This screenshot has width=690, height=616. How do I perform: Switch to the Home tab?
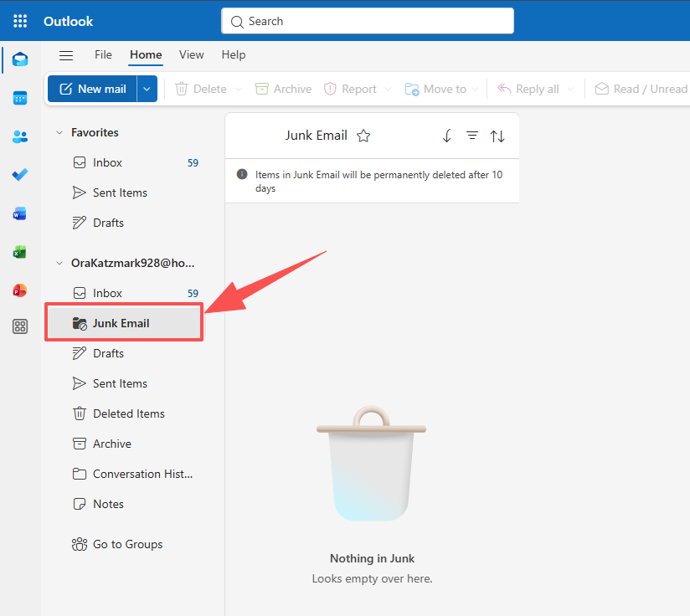pyautogui.click(x=146, y=54)
